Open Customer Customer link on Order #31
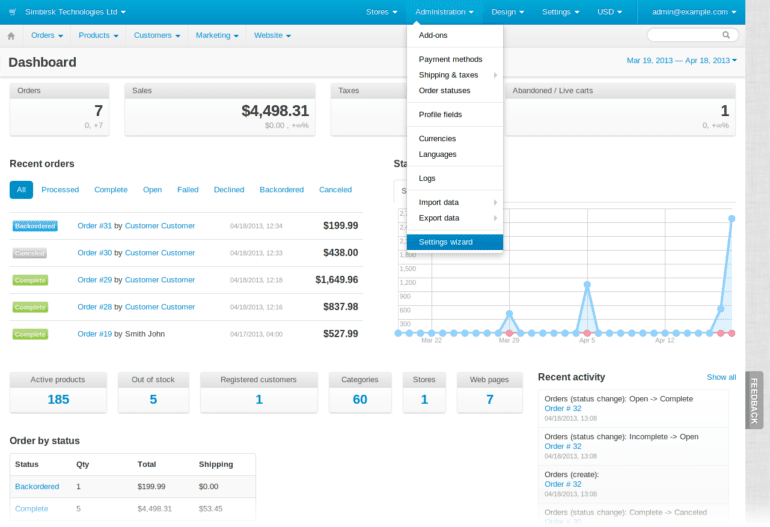770x527 pixels. point(160,226)
